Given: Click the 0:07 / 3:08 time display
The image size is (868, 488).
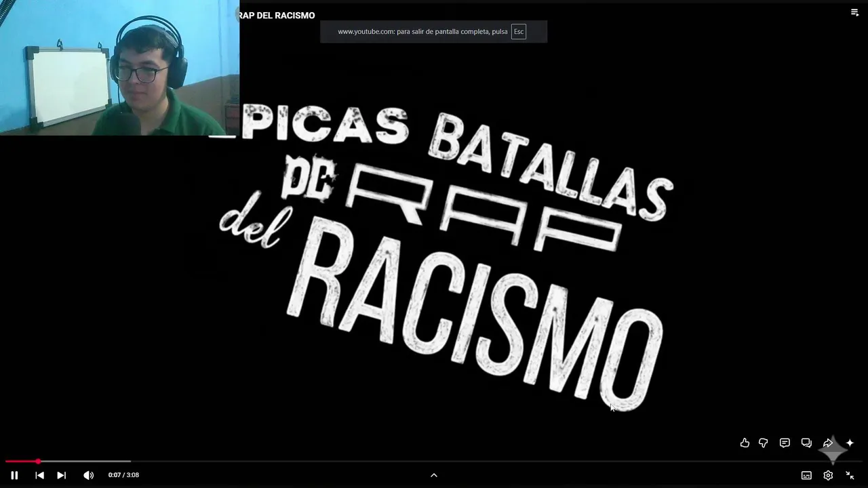Looking at the screenshot, I should [x=123, y=475].
